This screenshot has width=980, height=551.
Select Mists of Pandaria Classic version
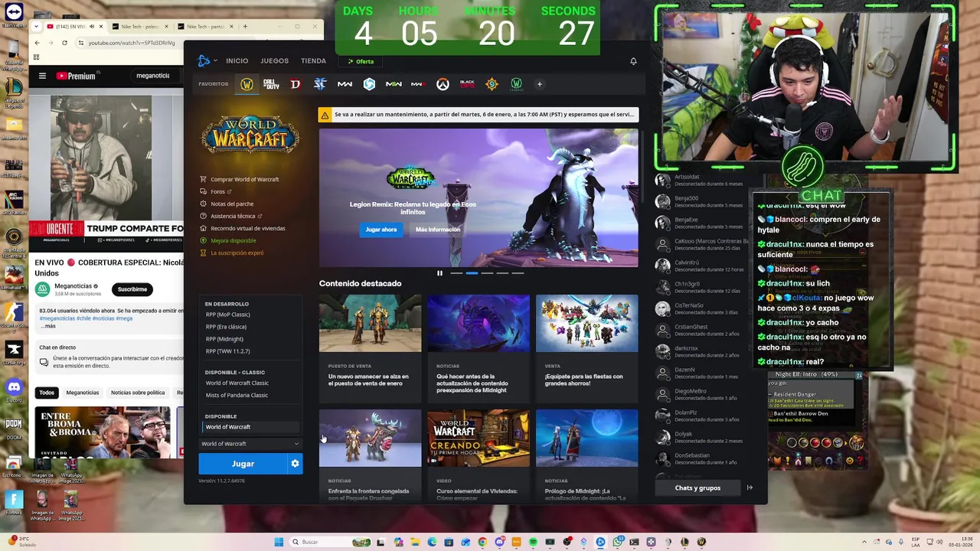(237, 396)
